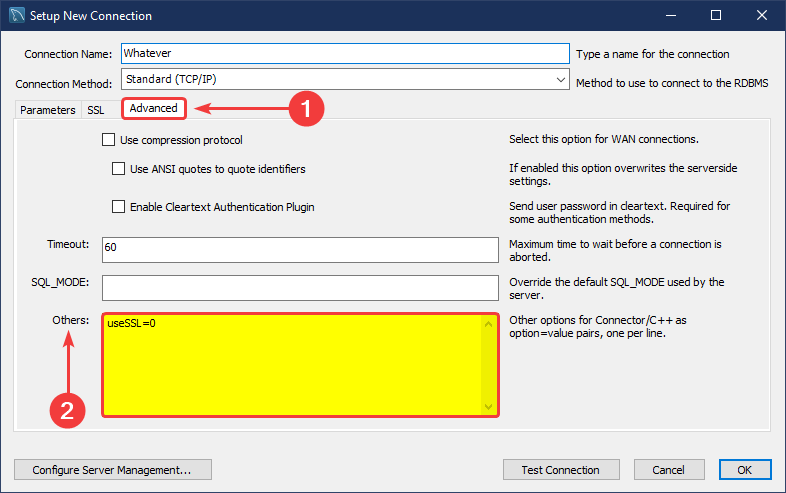
Task: Enable Use compression protocol checkbox
Action: pos(109,140)
